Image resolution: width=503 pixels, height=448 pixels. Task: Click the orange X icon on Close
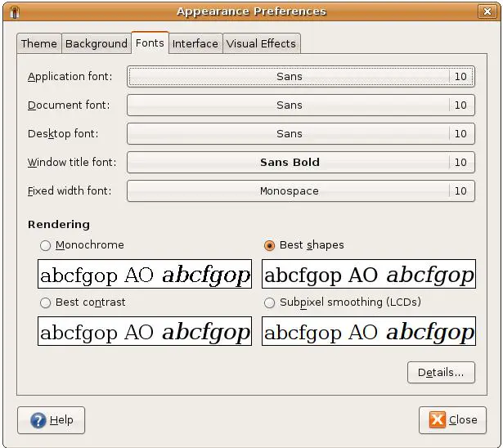[438, 419]
